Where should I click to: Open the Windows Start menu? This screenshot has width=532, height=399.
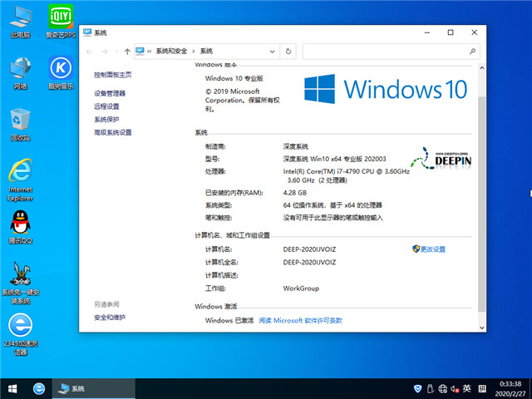[x=12, y=389]
